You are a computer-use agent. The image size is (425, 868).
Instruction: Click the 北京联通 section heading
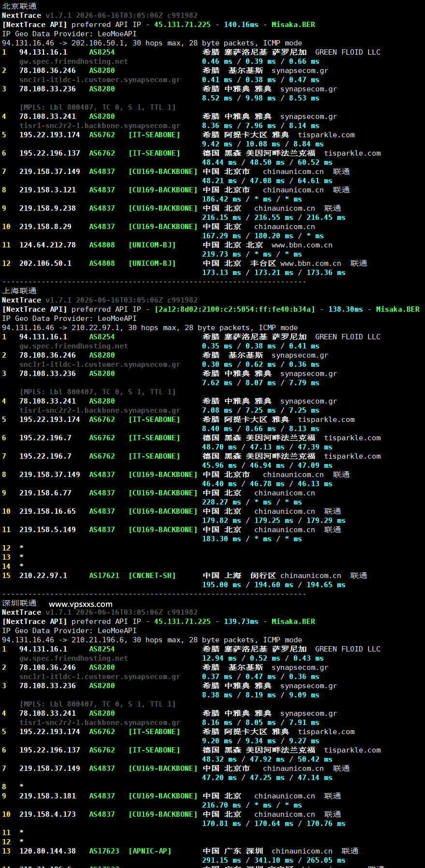19,6
